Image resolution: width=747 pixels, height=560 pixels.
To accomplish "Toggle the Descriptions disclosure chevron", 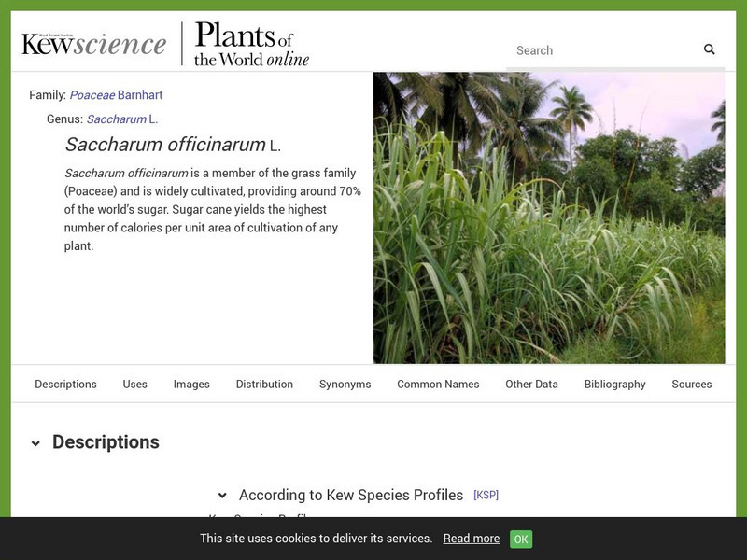I will (x=35, y=441).
